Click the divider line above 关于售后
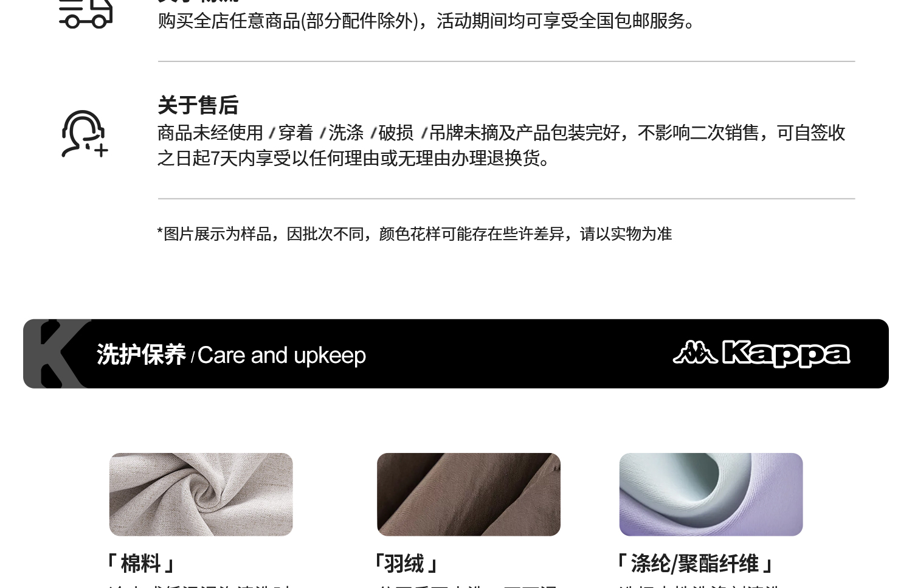This screenshot has width=912, height=588. tap(506, 61)
